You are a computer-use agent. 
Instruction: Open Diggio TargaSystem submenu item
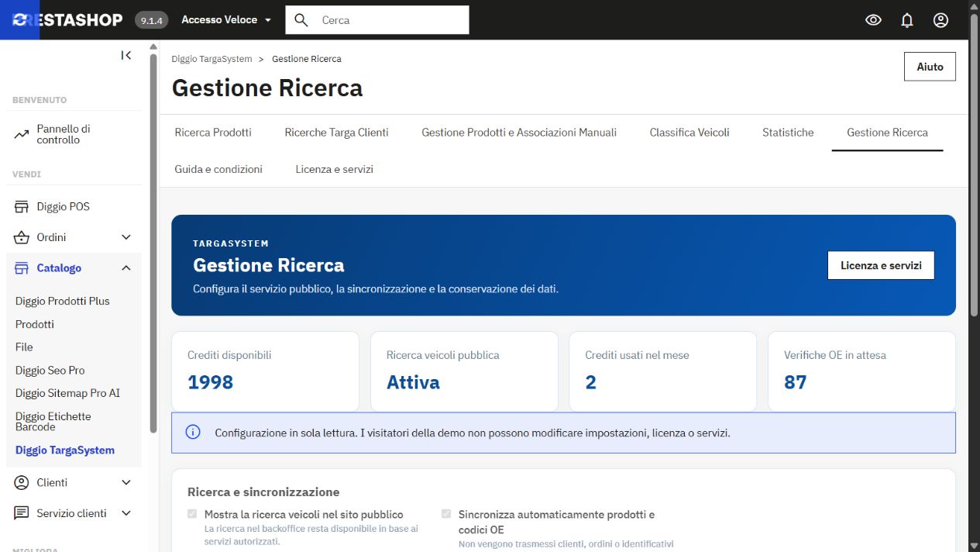65,450
